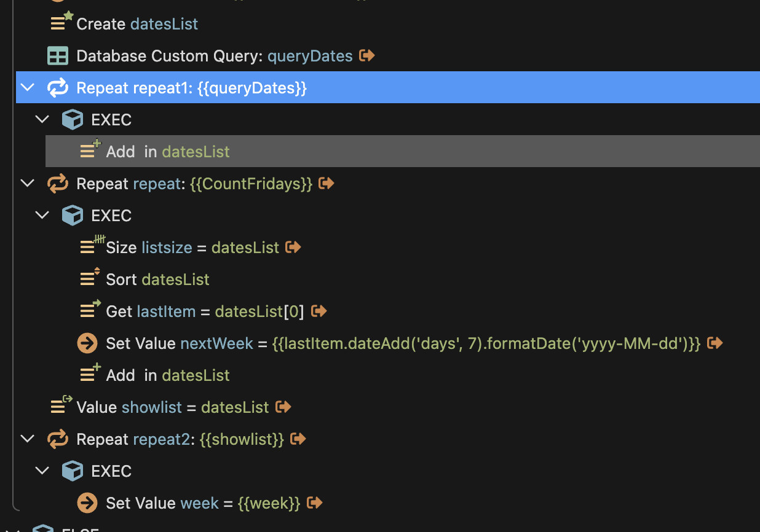Collapse EXEC block under repeat1

[x=42, y=120]
